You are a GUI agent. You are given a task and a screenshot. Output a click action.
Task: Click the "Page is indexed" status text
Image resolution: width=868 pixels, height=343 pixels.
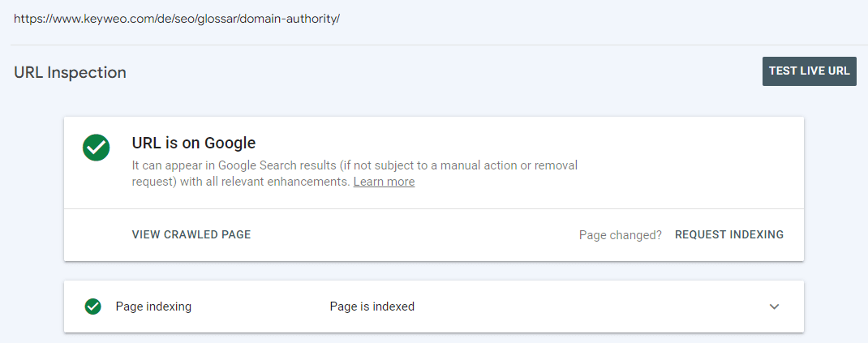tap(372, 307)
